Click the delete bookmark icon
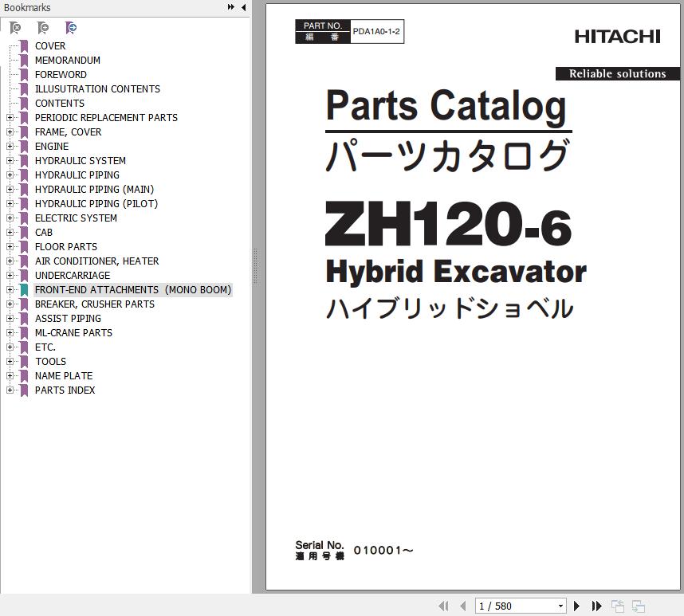This screenshot has height=616, width=684. coord(15,28)
